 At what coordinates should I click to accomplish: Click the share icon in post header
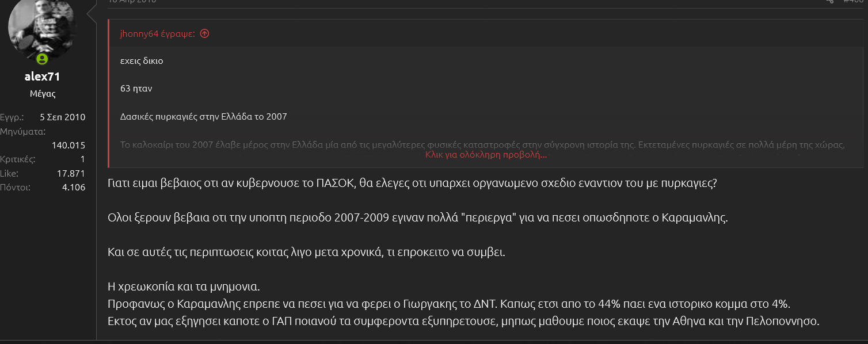829,1
